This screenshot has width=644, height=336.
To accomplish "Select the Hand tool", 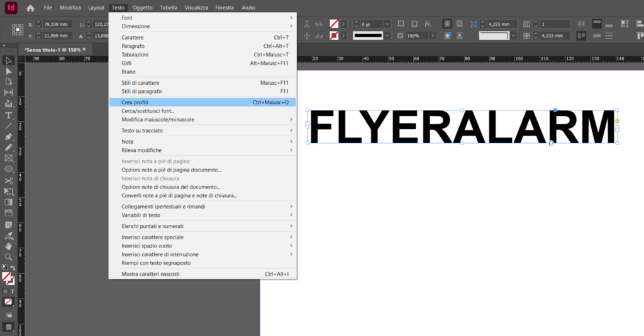I will pyautogui.click(x=9, y=246).
